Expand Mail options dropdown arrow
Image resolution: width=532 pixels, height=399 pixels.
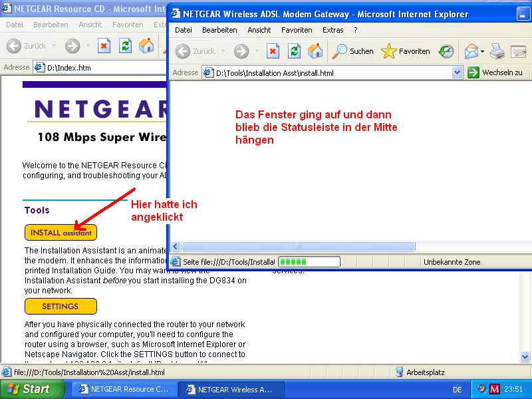coord(483,52)
